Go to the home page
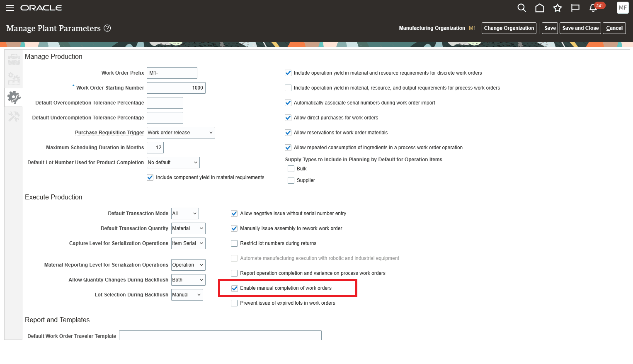This screenshot has height=364, width=633. [539, 7]
